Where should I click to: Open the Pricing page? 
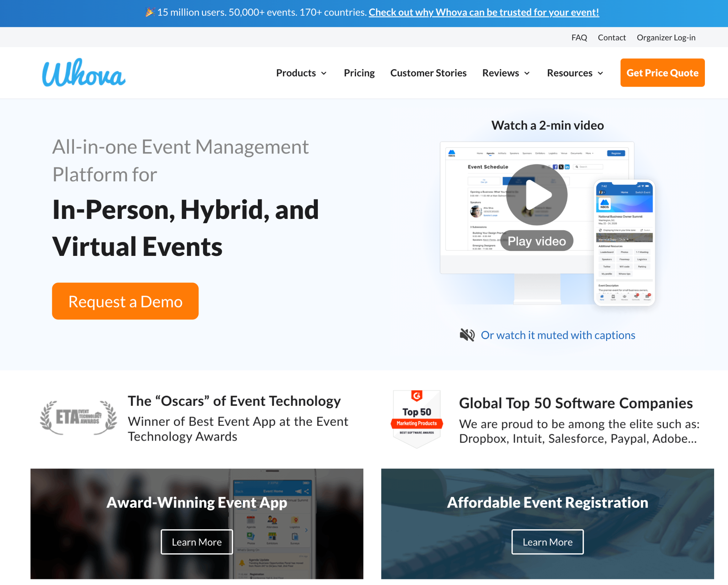tap(359, 73)
